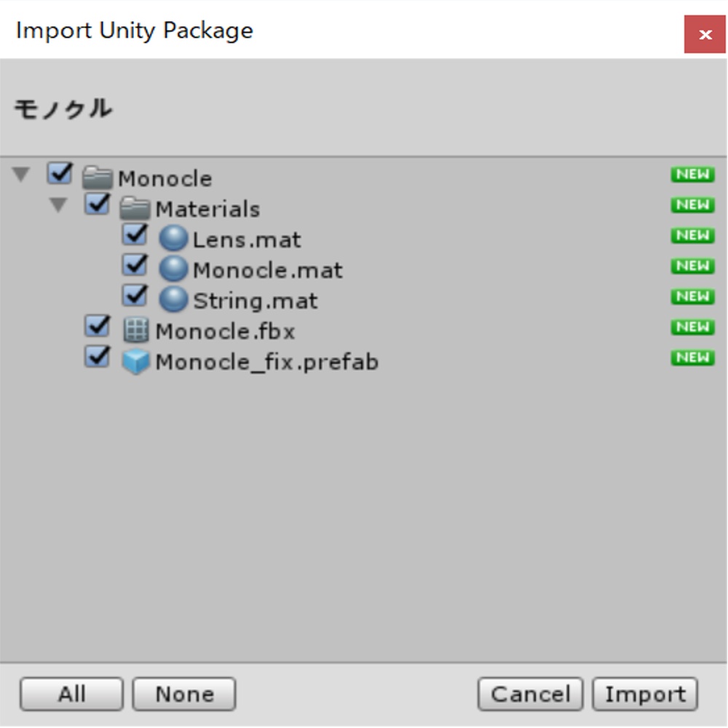The image size is (728, 728).
Task: Uncheck the Lens.mat checkbox
Action: click(135, 235)
